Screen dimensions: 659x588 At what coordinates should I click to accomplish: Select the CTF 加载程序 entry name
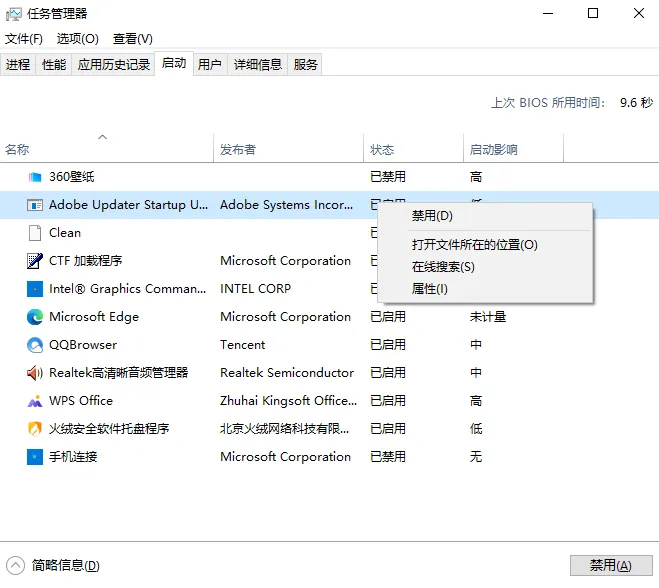pos(86,261)
